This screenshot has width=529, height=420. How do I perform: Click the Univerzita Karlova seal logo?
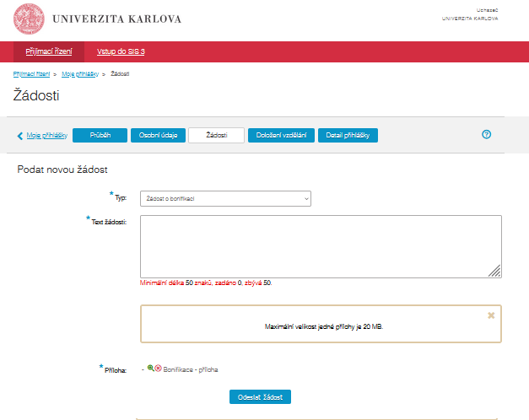click(30, 19)
